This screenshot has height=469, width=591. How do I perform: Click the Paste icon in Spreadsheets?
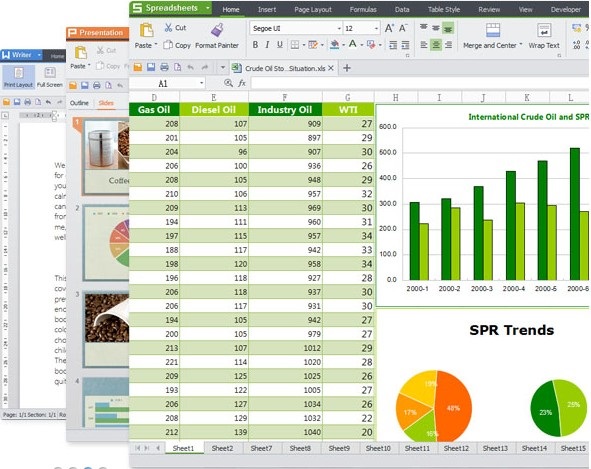coord(146,30)
